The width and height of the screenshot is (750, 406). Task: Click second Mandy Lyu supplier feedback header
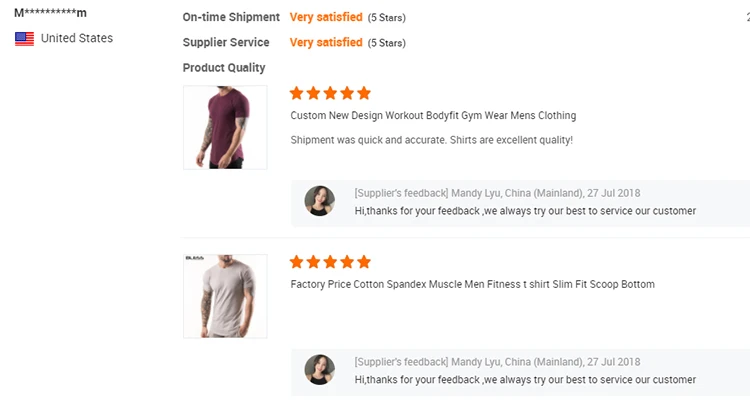(497, 362)
